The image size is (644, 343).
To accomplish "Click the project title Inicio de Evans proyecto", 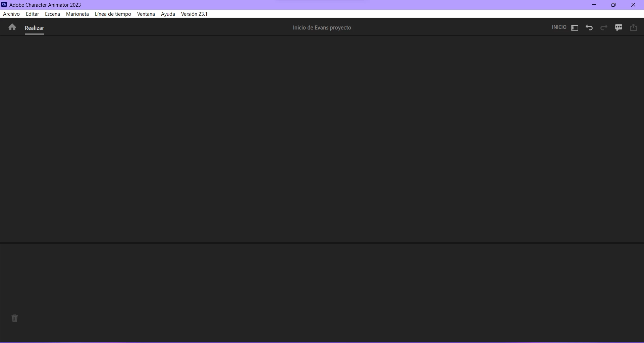I will click(322, 28).
